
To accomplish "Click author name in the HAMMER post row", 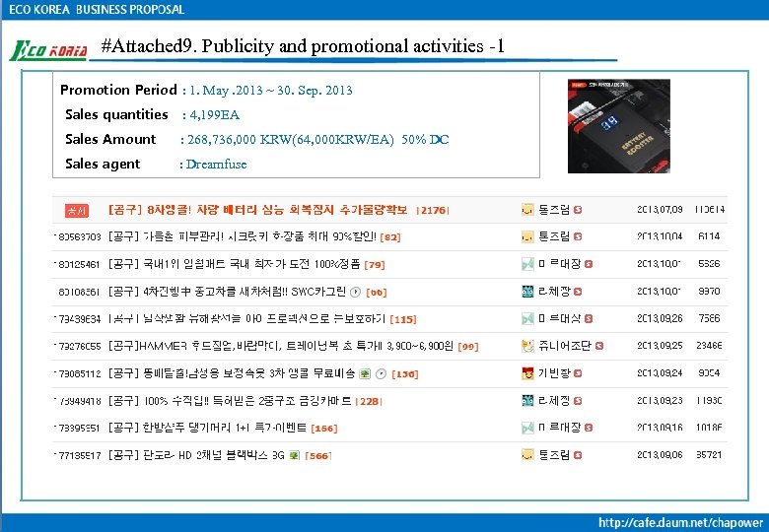I will pyautogui.click(x=565, y=346).
